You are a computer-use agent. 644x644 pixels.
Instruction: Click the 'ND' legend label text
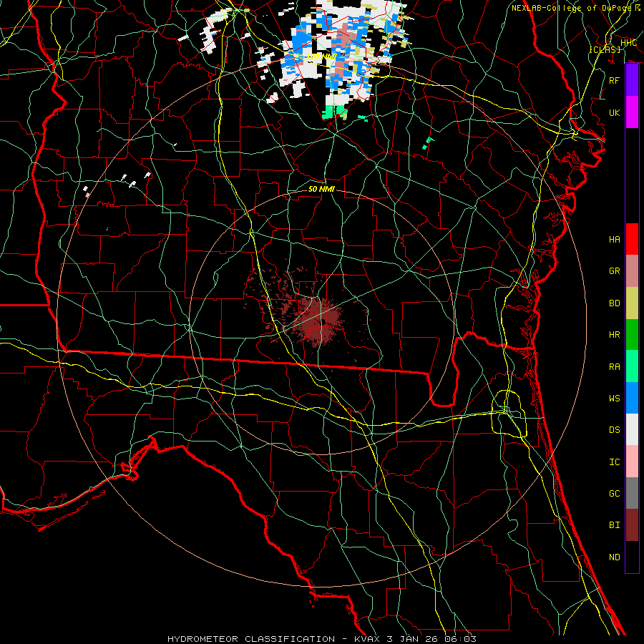[x=615, y=557]
